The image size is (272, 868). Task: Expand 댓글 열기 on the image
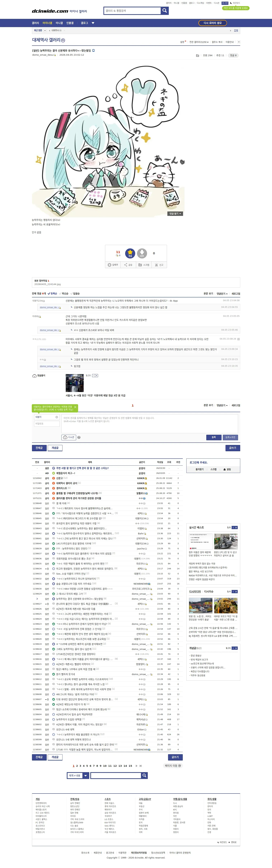[175, 214]
